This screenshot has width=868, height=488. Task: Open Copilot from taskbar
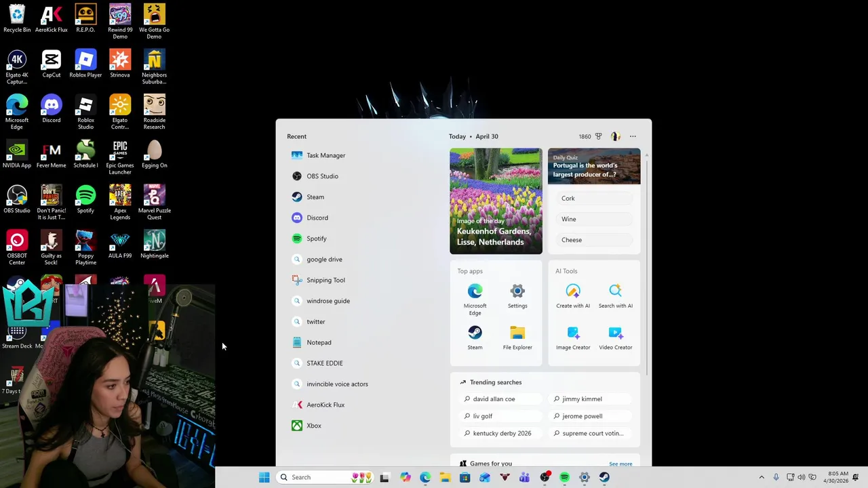point(405,477)
